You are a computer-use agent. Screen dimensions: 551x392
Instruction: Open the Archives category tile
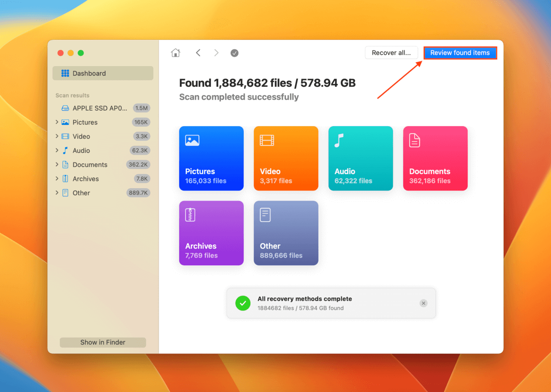click(211, 233)
